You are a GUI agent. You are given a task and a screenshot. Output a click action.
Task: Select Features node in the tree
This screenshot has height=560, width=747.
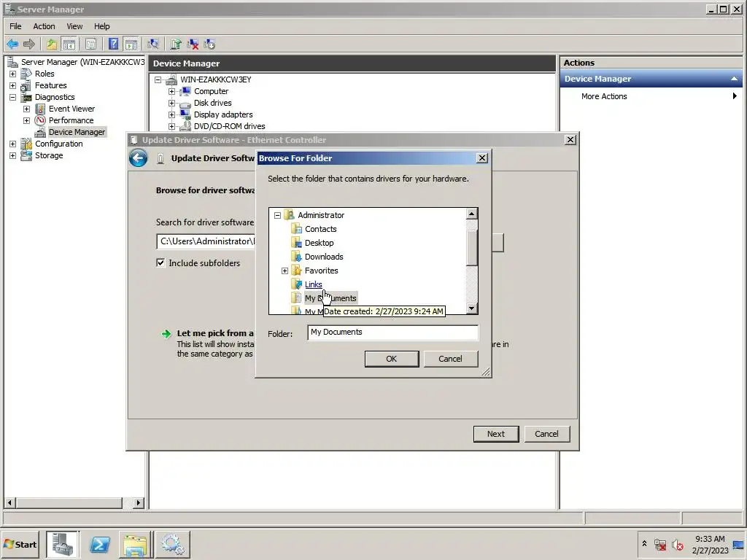point(50,85)
